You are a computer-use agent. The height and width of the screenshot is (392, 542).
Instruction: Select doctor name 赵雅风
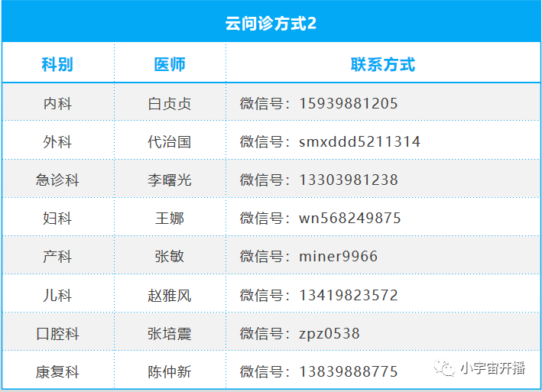170,296
